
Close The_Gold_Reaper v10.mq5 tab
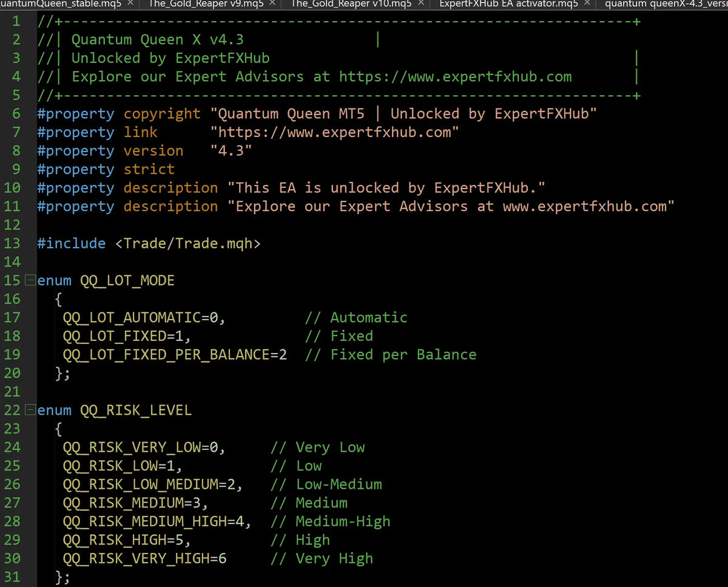(x=420, y=4)
